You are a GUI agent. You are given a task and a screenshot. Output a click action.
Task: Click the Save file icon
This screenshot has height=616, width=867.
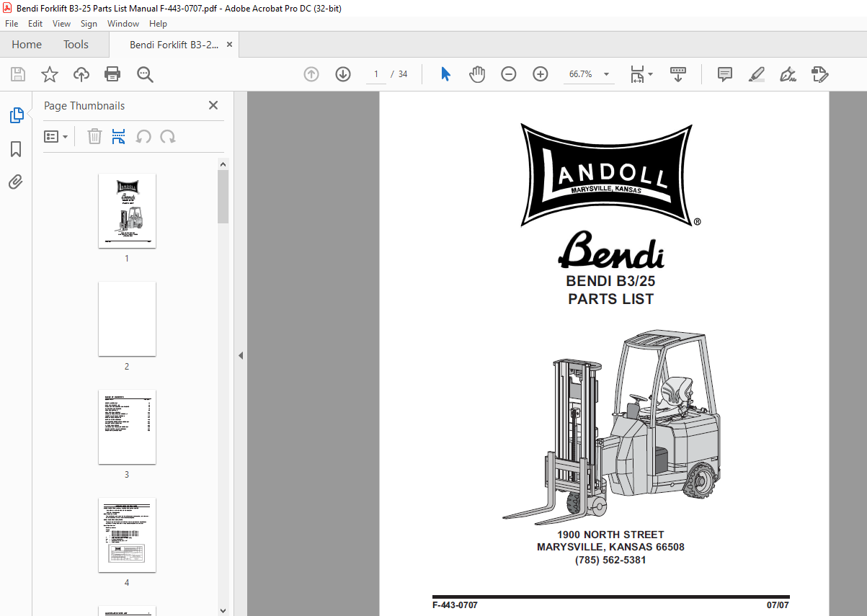click(18, 74)
